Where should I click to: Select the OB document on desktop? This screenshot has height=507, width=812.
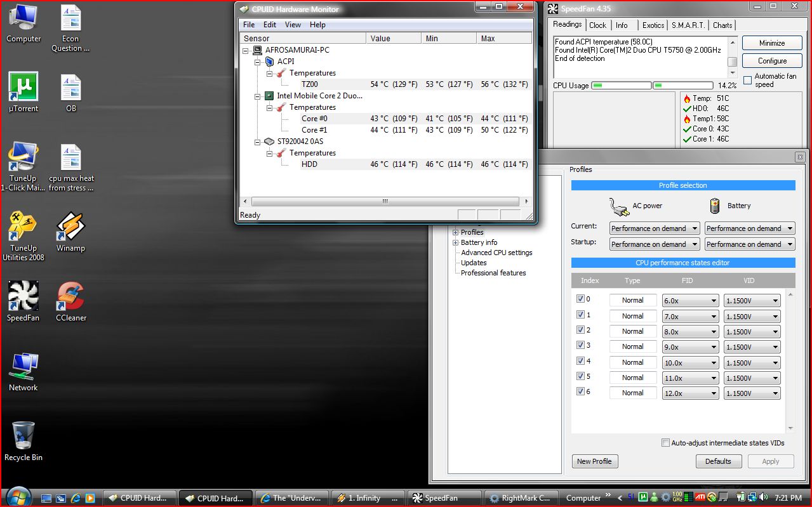[x=70, y=93]
